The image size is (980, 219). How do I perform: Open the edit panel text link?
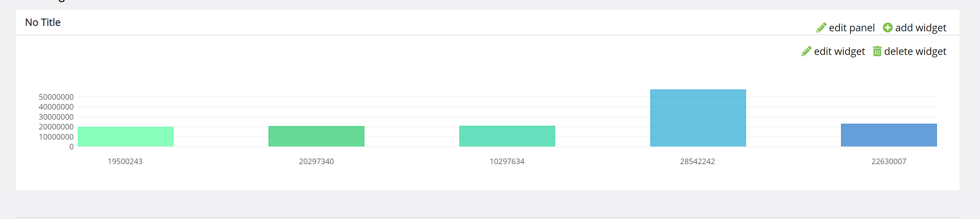[x=852, y=28]
